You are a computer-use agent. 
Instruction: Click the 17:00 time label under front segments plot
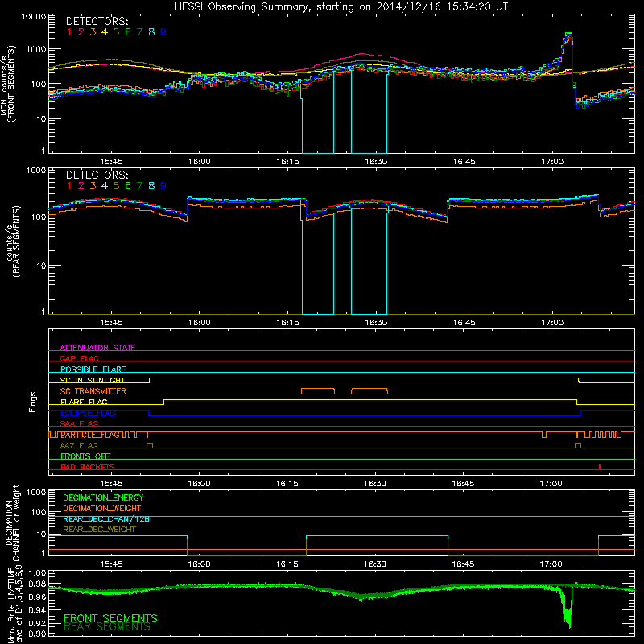pos(552,162)
